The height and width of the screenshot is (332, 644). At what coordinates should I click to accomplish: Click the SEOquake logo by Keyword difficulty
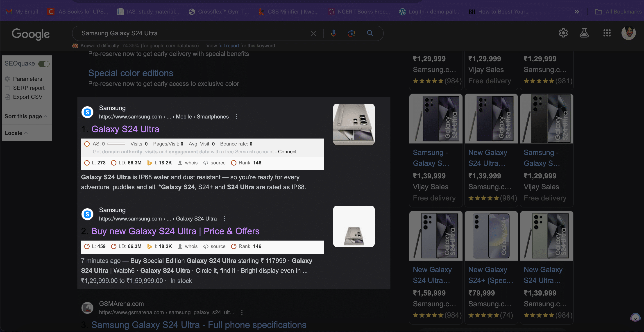(75, 46)
